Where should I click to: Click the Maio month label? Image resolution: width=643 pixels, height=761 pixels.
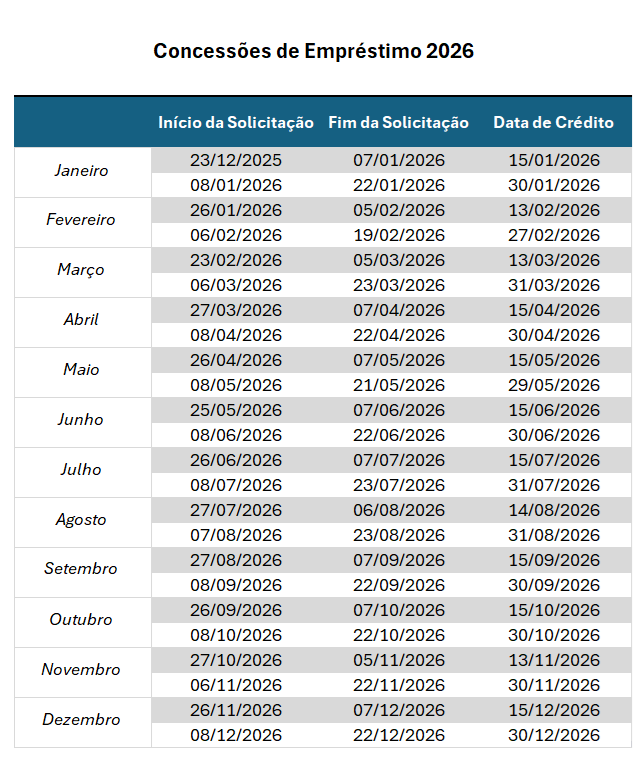pyautogui.click(x=81, y=370)
